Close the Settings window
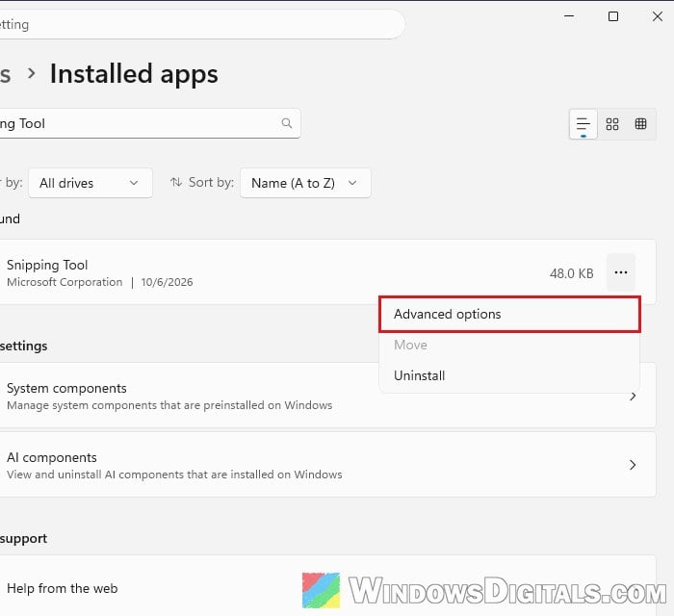674x616 pixels. pos(658,16)
